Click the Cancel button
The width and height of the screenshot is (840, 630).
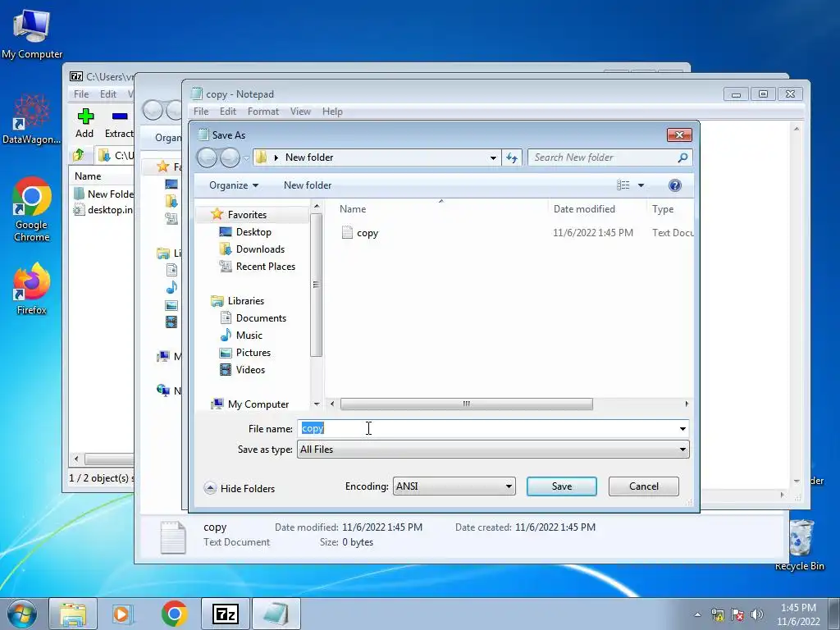[643, 486]
